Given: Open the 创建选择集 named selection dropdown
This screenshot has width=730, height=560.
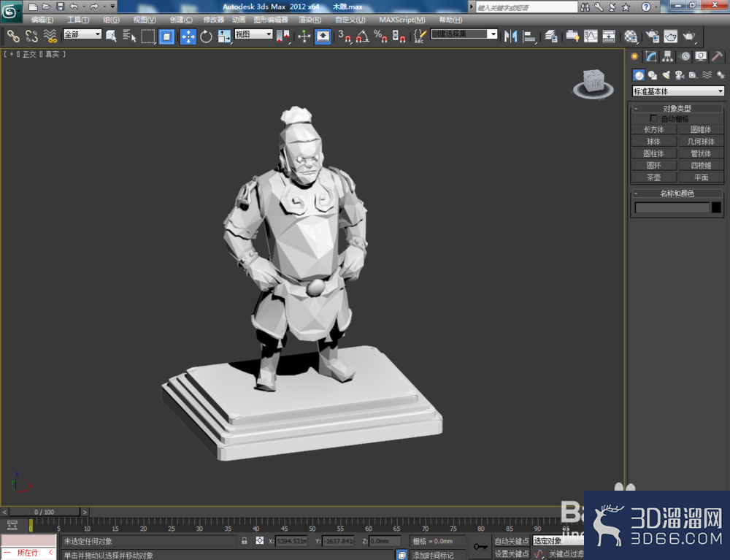Looking at the screenshot, I should point(464,34).
